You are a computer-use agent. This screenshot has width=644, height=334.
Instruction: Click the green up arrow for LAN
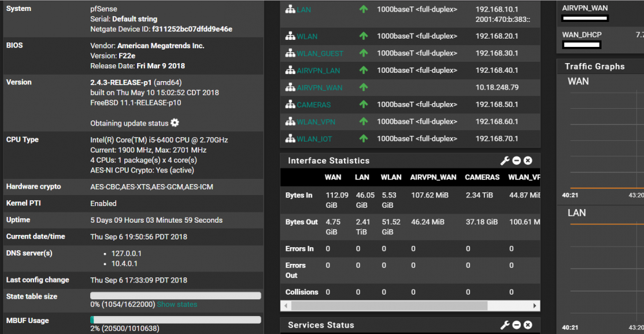tap(363, 9)
